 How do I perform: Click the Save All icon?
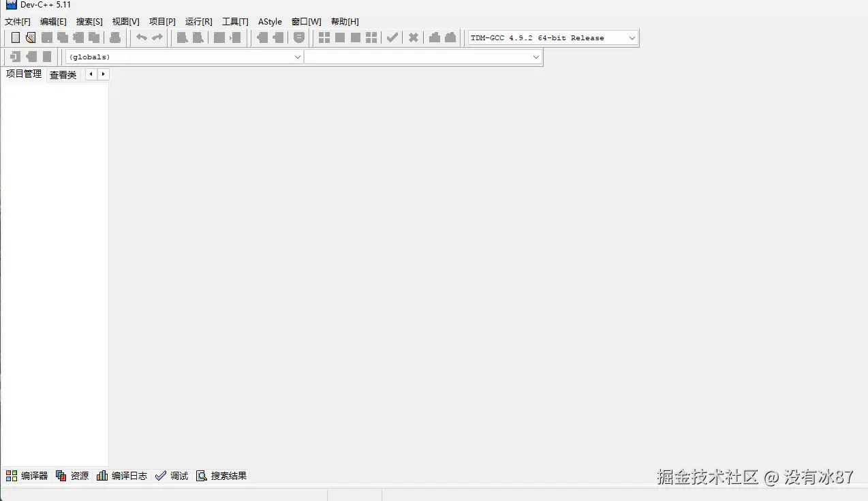[63, 38]
